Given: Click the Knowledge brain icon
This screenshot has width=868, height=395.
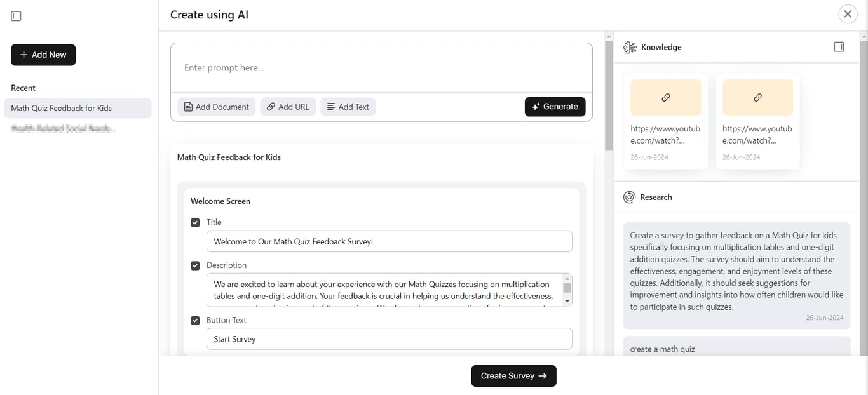Looking at the screenshot, I should [x=630, y=48].
